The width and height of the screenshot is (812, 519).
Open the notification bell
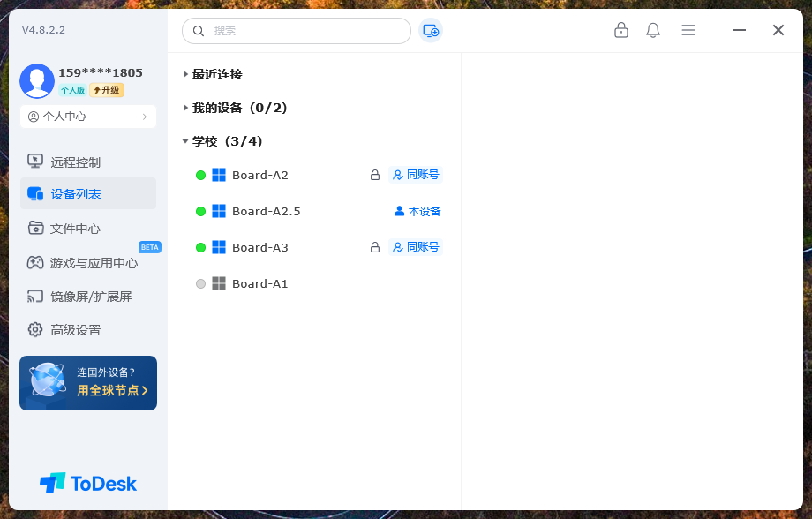coord(653,30)
